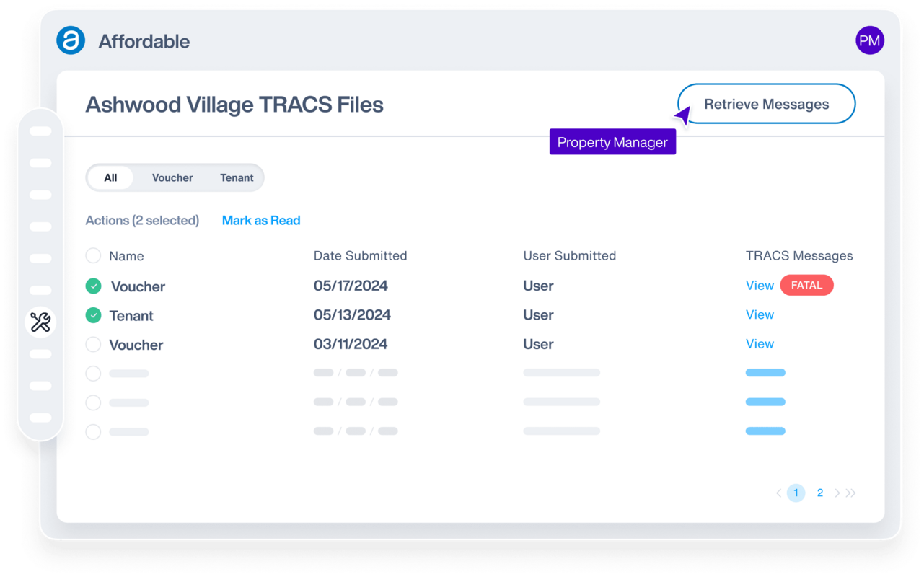Uncheck the Tenant row from 05/13/2024
The width and height of the screenshot is (924, 577).
click(x=93, y=315)
